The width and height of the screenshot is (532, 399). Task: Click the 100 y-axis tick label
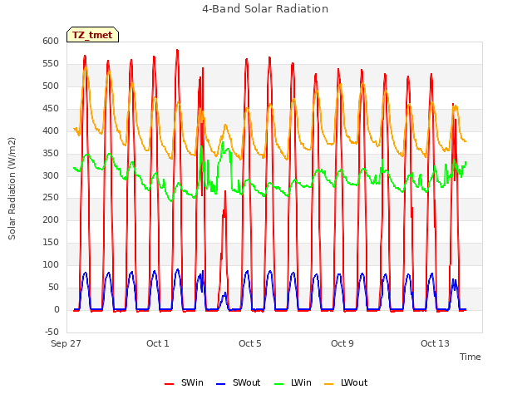click(x=51, y=264)
